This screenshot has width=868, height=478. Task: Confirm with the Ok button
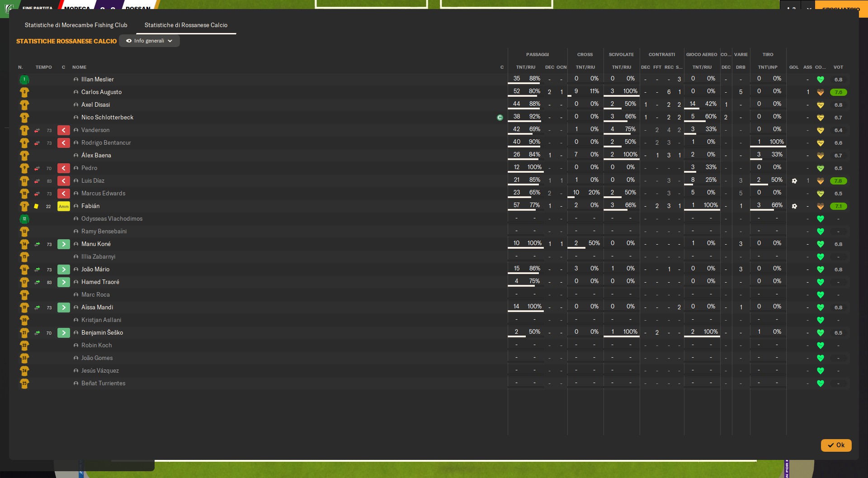836,445
